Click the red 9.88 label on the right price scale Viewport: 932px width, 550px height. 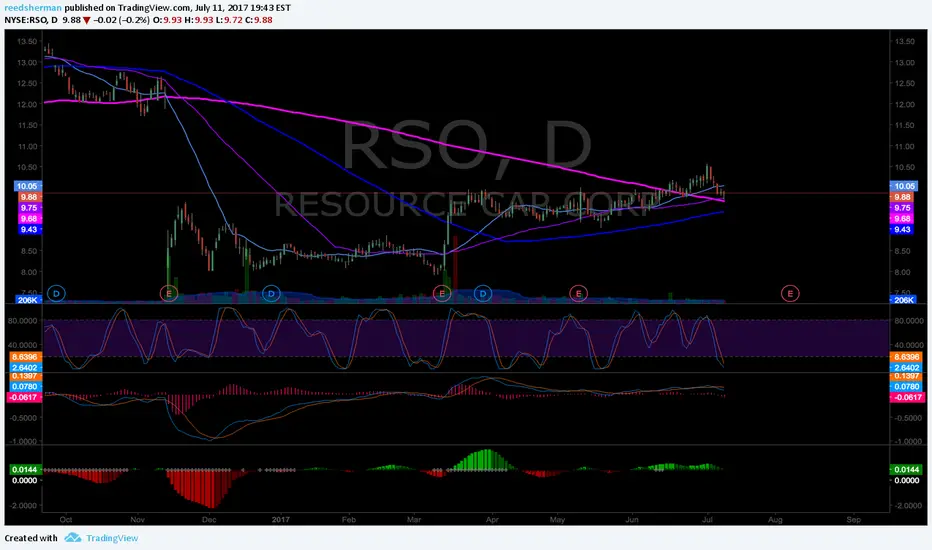[902, 197]
